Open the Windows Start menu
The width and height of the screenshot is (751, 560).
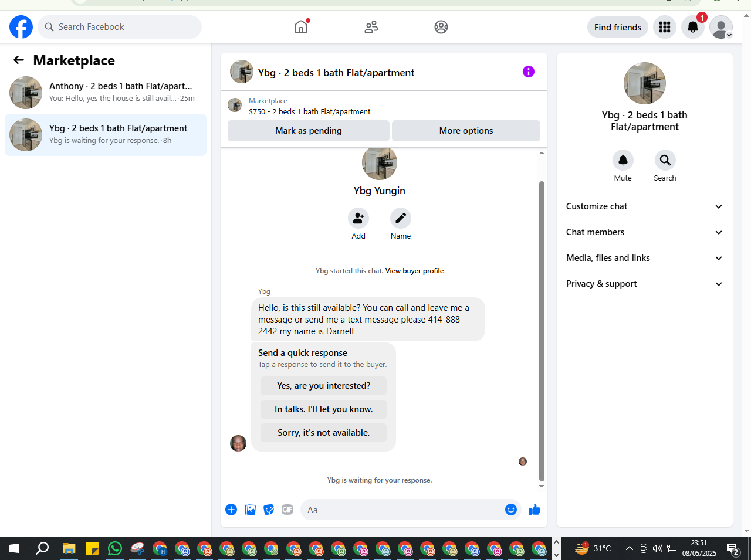point(14,549)
